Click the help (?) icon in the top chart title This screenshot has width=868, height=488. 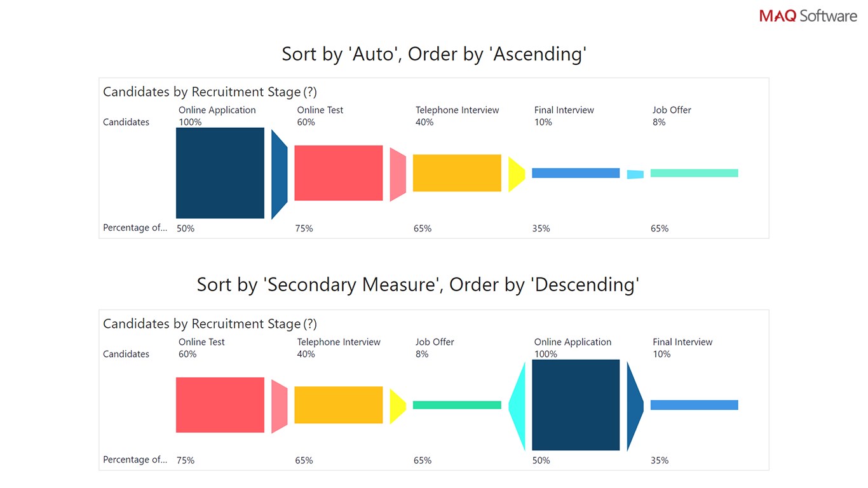(x=310, y=92)
